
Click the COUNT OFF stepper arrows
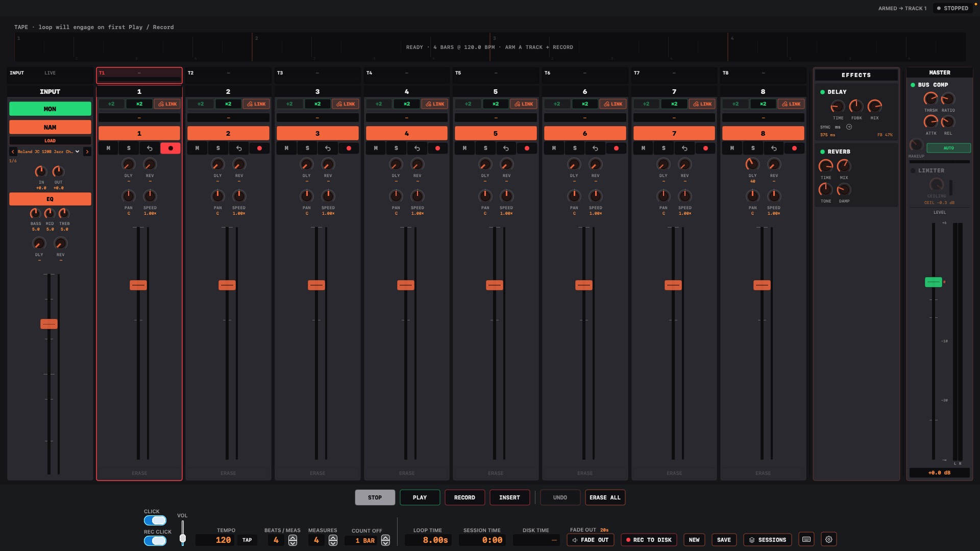click(386, 540)
